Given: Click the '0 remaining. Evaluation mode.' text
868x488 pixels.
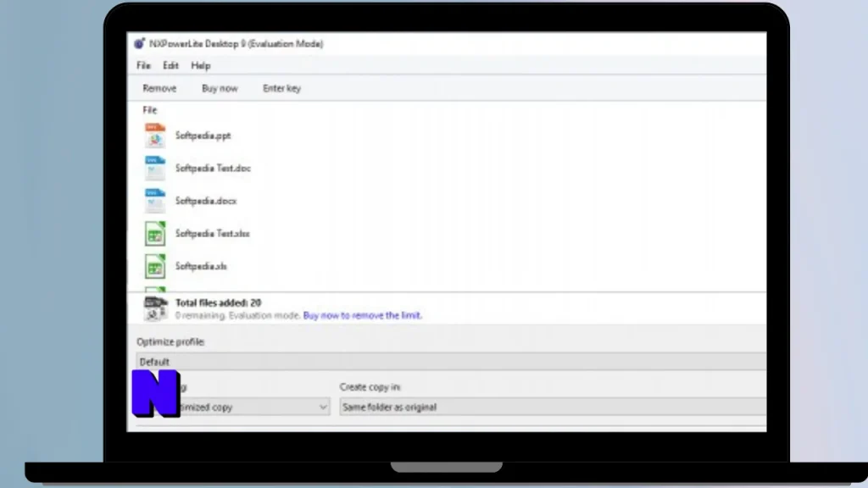Looking at the screenshot, I should (238, 315).
